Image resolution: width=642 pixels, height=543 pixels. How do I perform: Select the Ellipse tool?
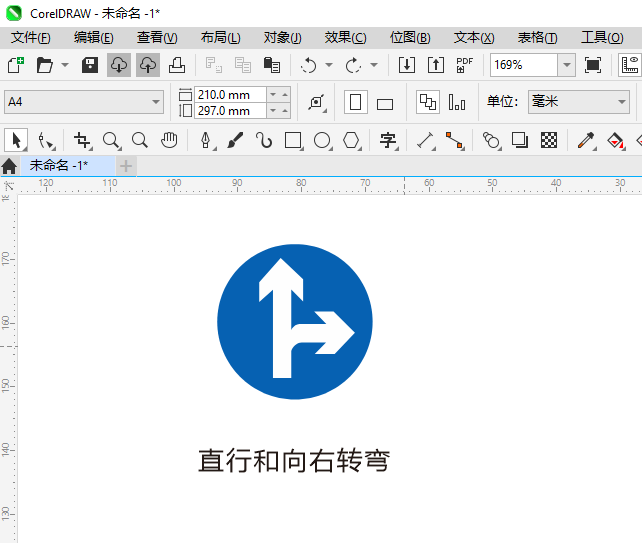pos(322,140)
